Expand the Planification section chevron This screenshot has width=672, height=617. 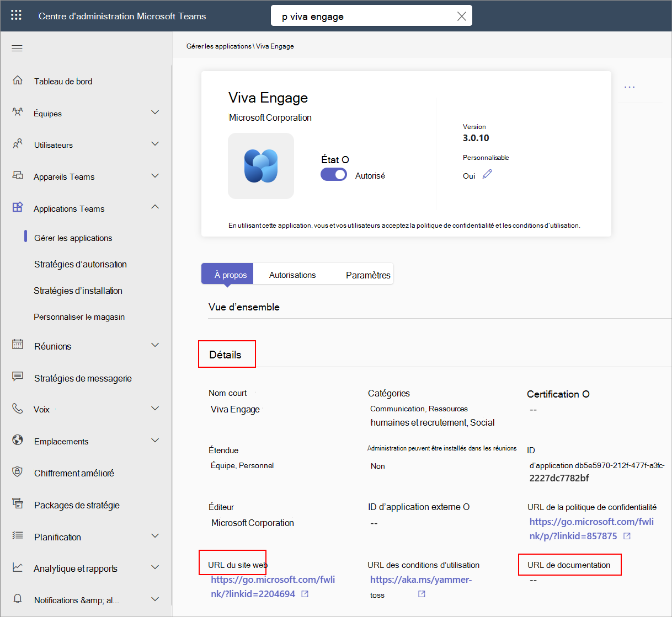[155, 536]
